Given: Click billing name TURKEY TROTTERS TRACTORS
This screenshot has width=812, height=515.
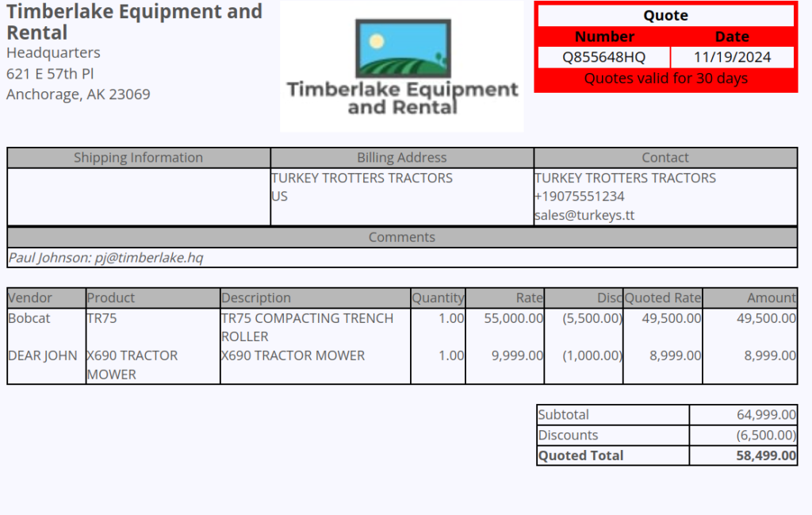Looking at the screenshot, I should [x=362, y=178].
